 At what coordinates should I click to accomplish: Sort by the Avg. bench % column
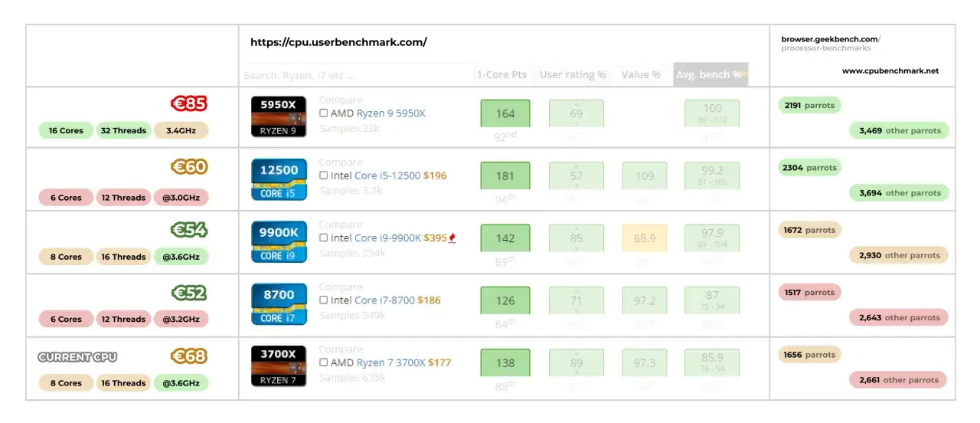[710, 74]
